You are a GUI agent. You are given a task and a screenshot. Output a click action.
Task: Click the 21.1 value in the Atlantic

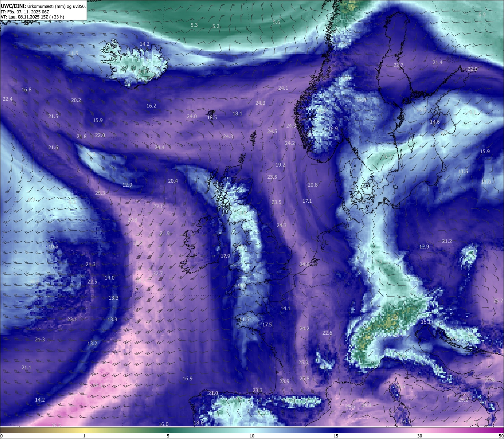(x=26, y=368)
